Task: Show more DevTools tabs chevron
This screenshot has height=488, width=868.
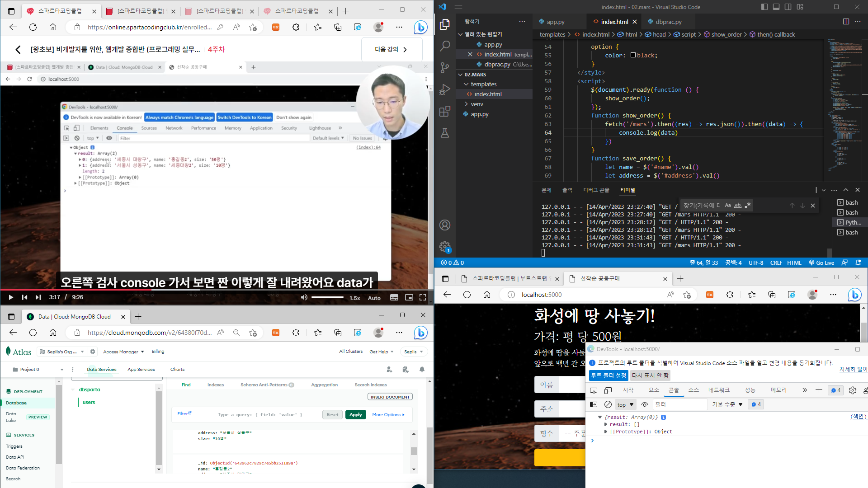Action: tap(805, 390)
